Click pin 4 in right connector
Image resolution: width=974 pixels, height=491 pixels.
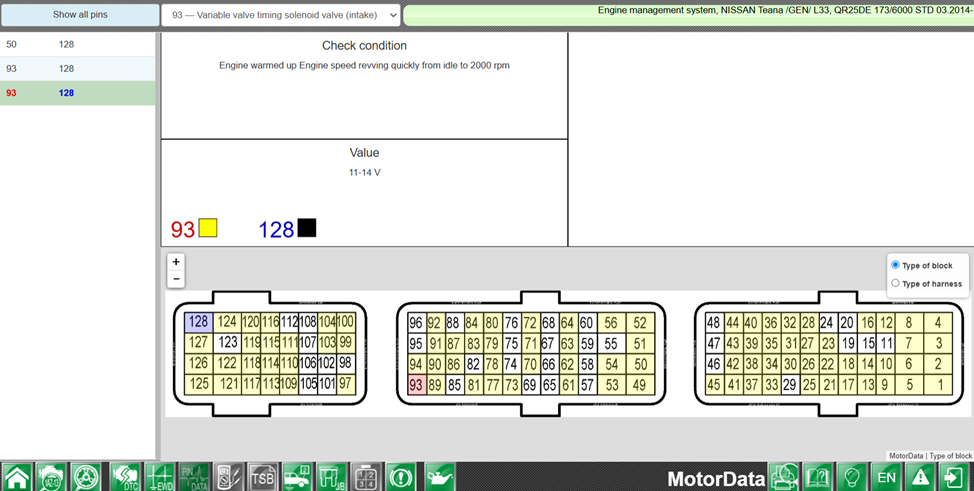point(939,323)
